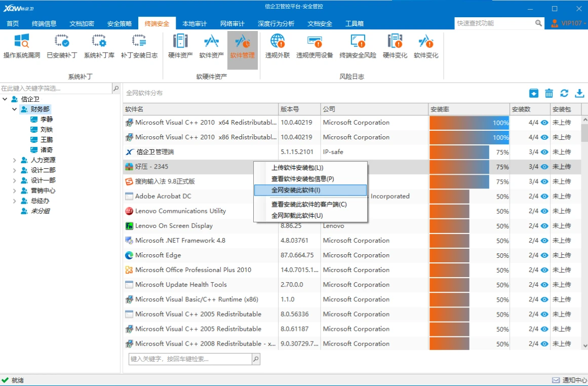Collapse the 信企卫 root tree node
The width and height of the screenshot is (588, 386).
[x=5, y=99]
